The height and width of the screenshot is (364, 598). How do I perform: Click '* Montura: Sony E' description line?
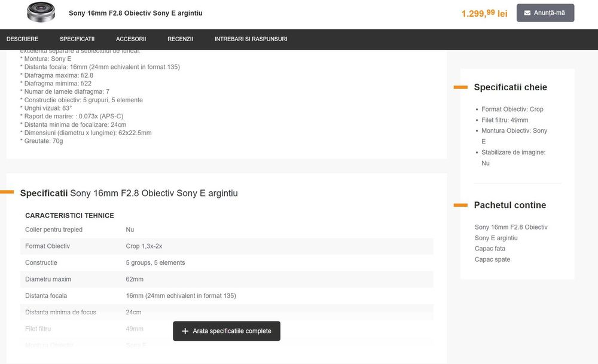click(46, 59)
